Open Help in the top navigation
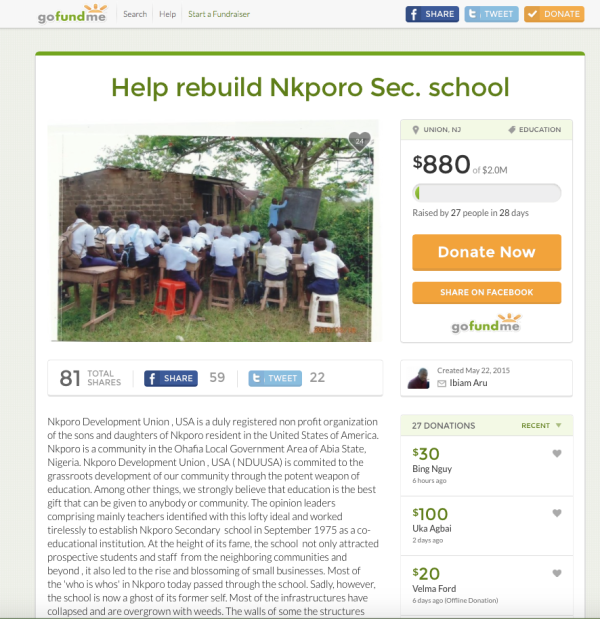This screenshot has width=600, height=619. point(167,14)
